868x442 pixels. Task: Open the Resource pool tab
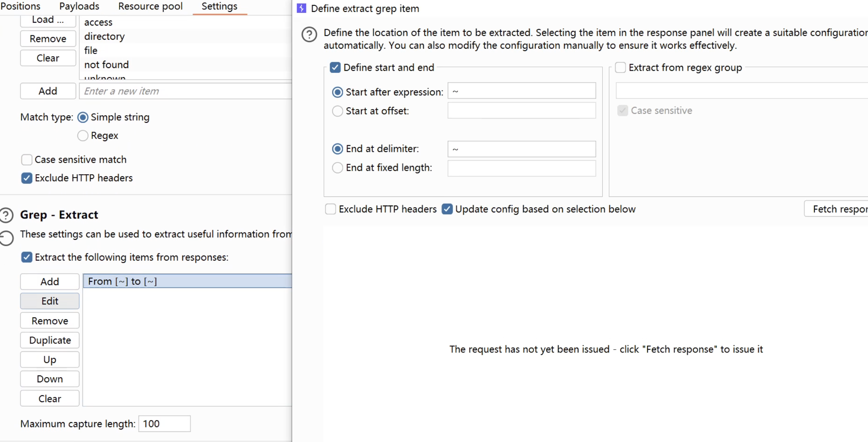pyautogui.click(x=150, y=6)
